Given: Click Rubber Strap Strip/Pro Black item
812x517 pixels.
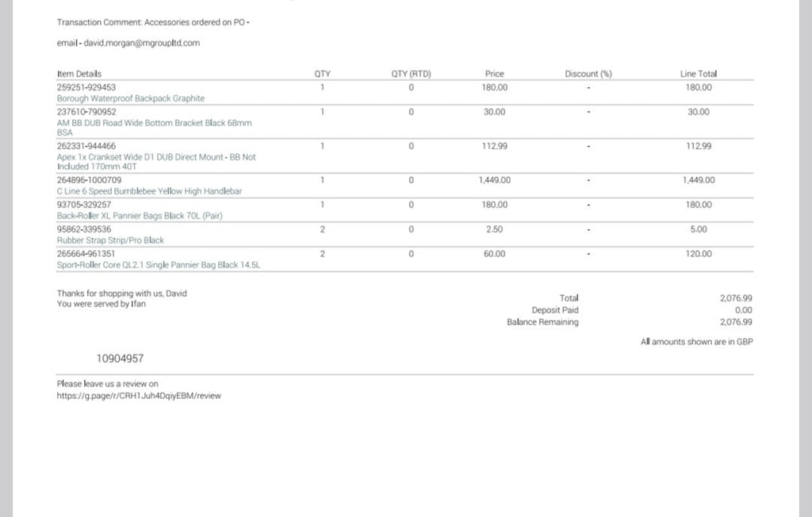Looking at the screenshot, I should pyautogui.click(x=110, y=240).
